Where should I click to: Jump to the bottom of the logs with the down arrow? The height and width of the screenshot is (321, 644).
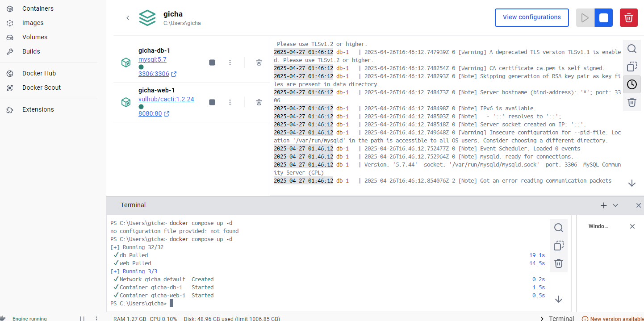(x=632, y=183)
